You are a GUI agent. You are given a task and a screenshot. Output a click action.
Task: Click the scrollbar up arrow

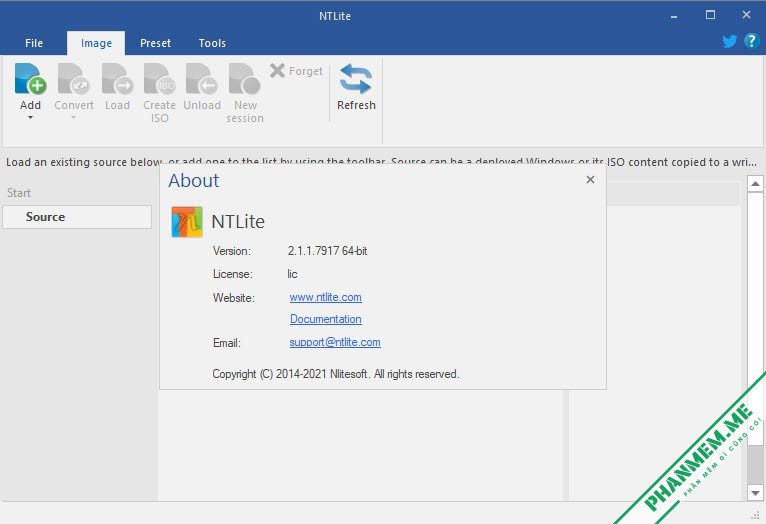coord(755,184)
